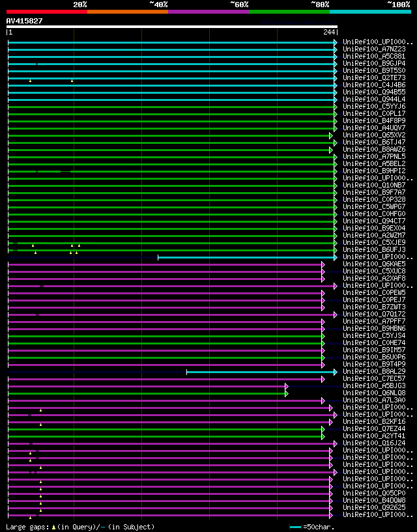417x532 pixels.
Task: Select hit UniRef100_B6UFJ3
Action: coord(374,249)
